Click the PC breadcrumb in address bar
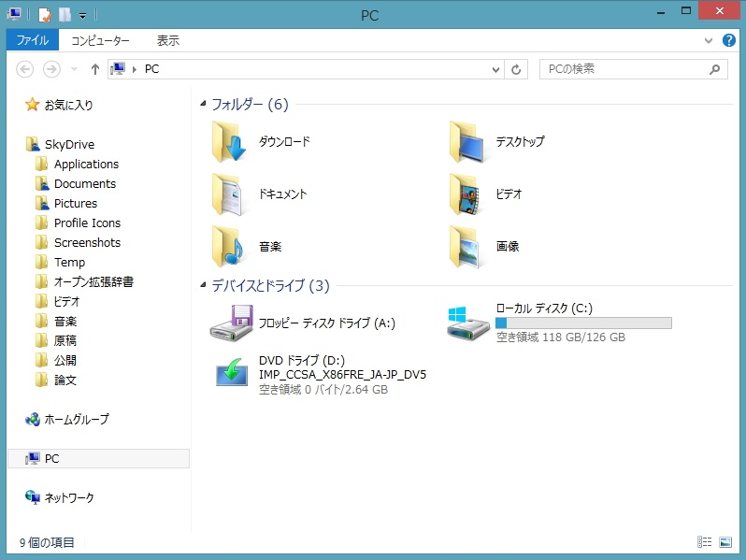The height and width of the screenshot is (560, 746). click(x=151, y=69)
